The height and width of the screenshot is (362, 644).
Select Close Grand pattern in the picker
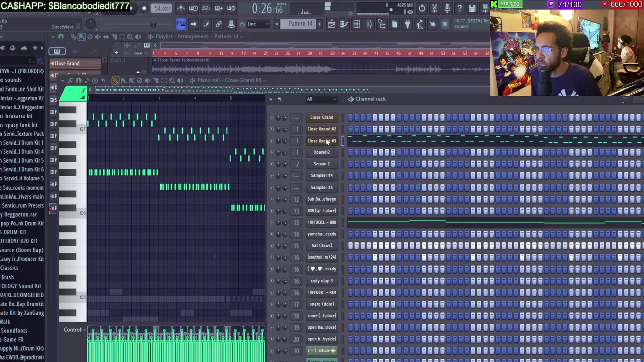point(74,64)
